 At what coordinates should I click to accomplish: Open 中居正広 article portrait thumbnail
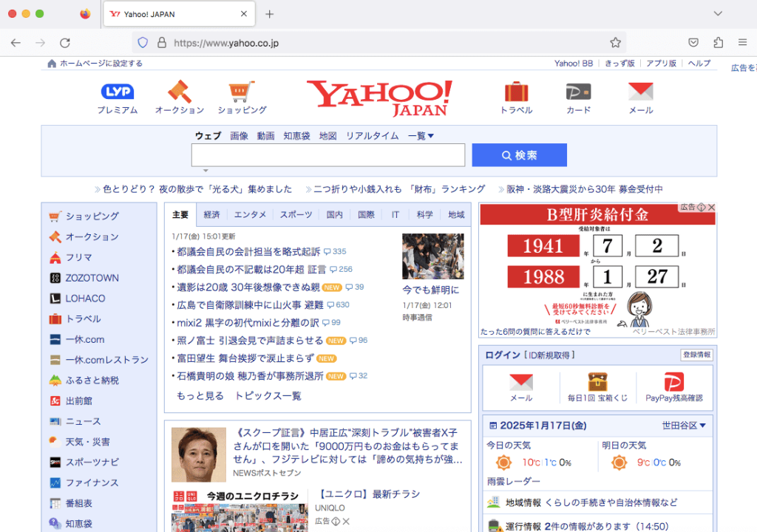coord(199,454)
